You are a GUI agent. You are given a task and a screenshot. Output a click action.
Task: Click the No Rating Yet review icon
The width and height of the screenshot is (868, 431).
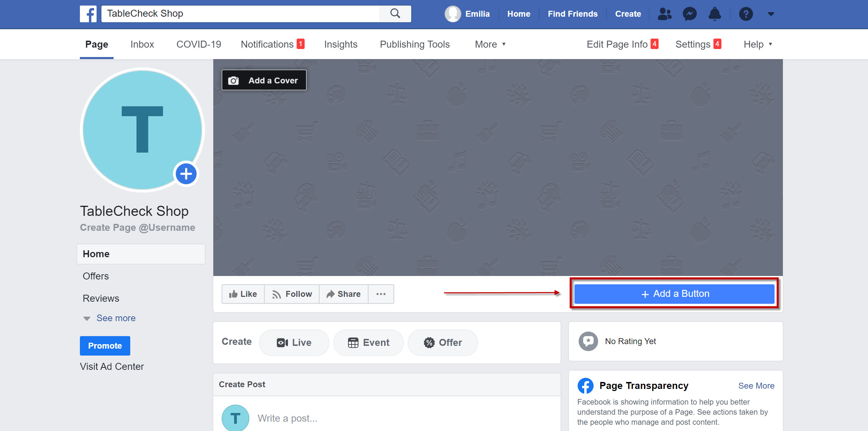click(588, 341)
